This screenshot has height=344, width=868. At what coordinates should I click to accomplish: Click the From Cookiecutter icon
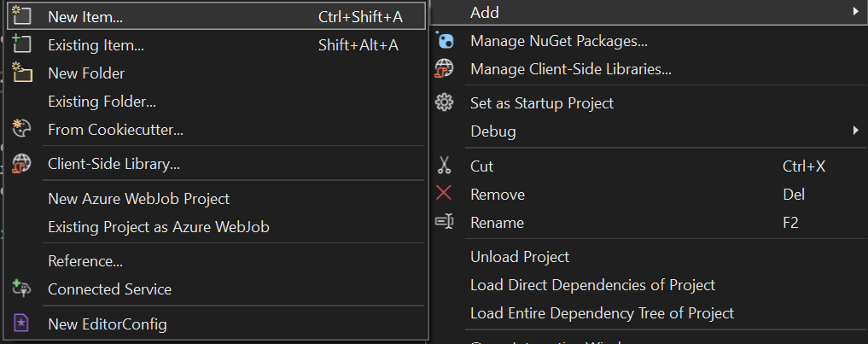[x=22, y=129]
